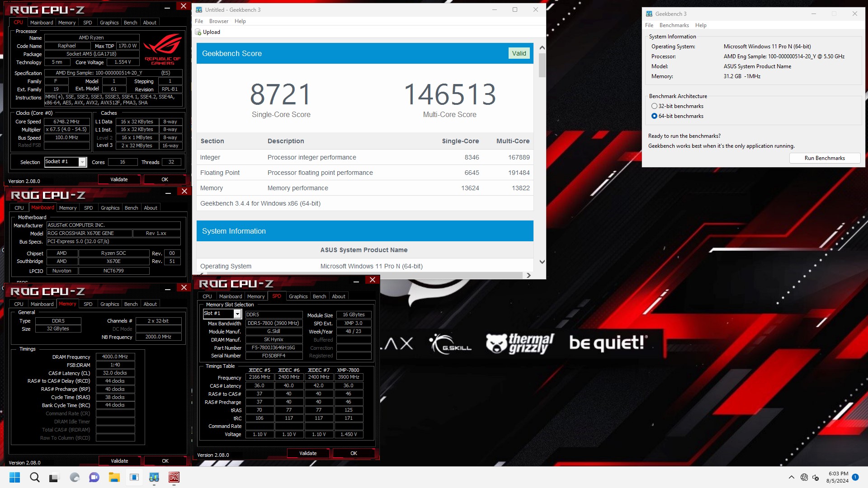868x488 pixels.
Task: Click the snipping app taskbar icon
Action: (134, 477)
